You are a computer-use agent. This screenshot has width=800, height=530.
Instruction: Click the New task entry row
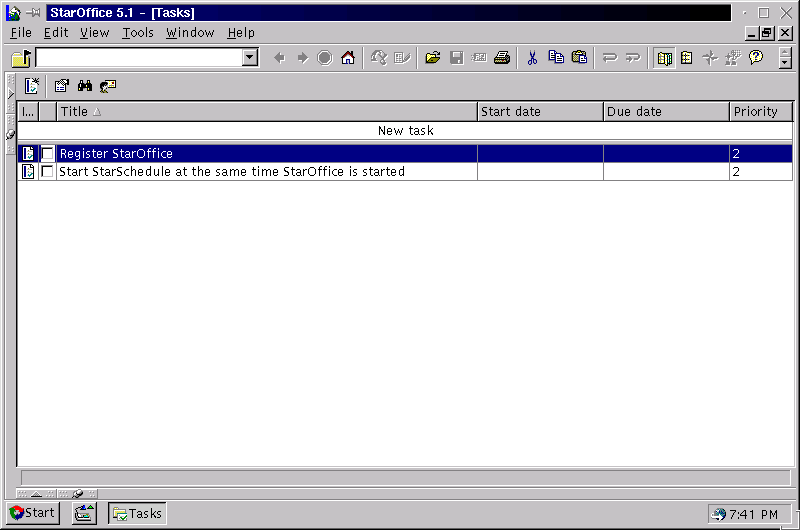pyautogui.click(x=405, y=131)
